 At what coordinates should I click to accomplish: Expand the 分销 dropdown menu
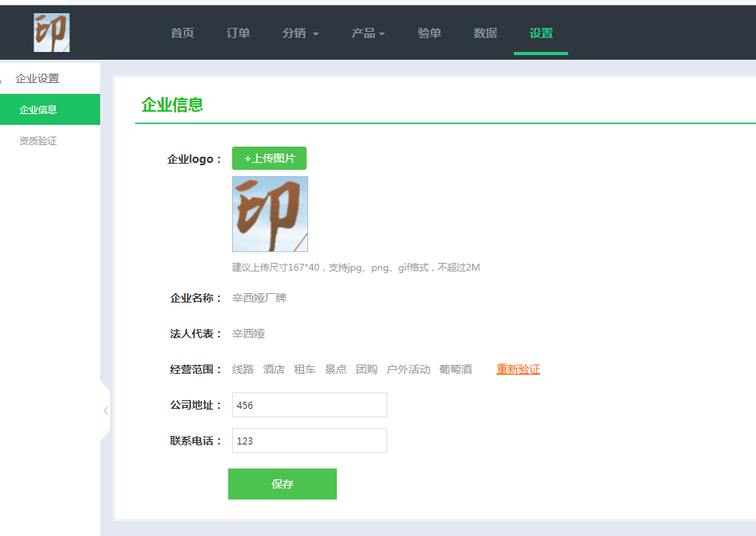300,33
